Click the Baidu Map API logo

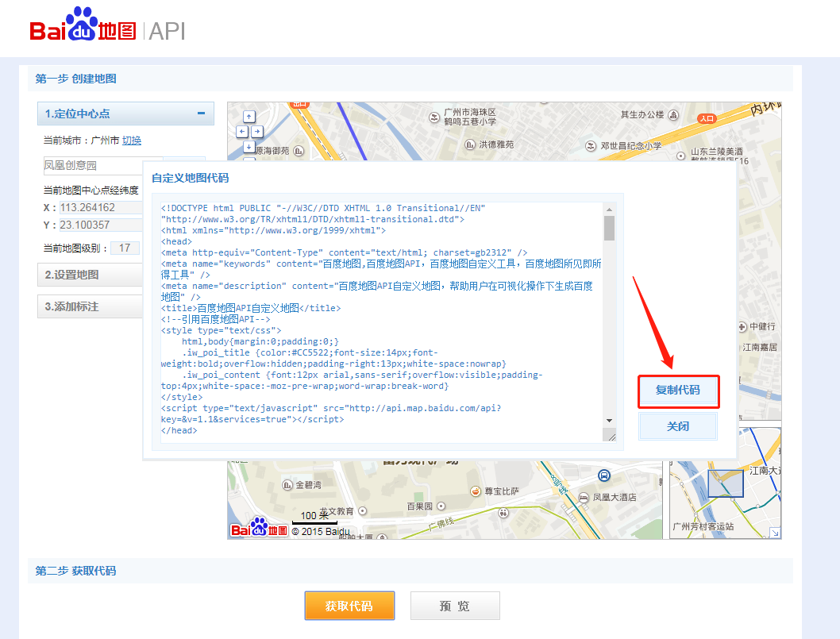[107, 29]
